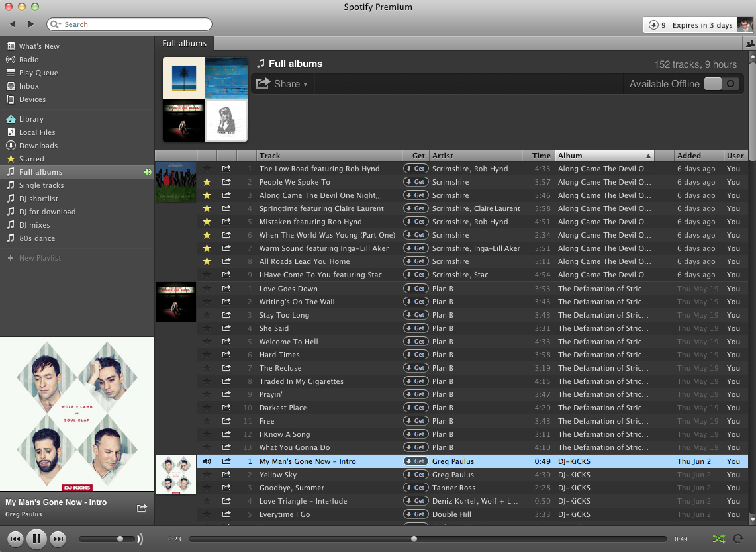Get the track Yellow Sky
This screenshot has width=756, height=552.
pos(416,475)
